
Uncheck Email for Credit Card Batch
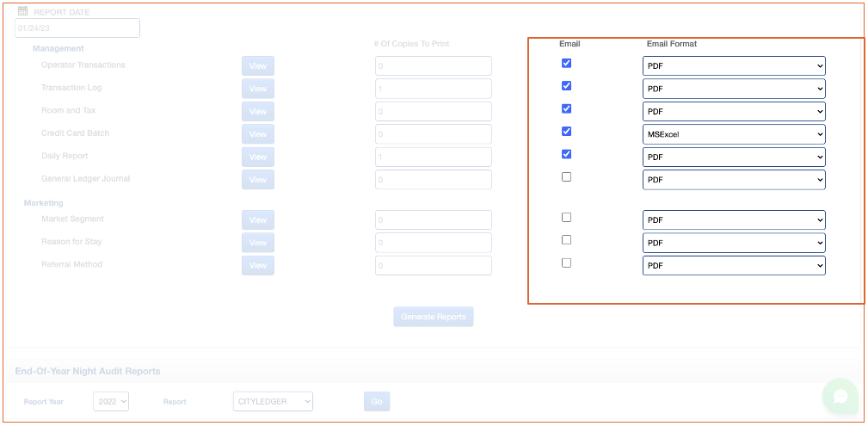[566, 132]
